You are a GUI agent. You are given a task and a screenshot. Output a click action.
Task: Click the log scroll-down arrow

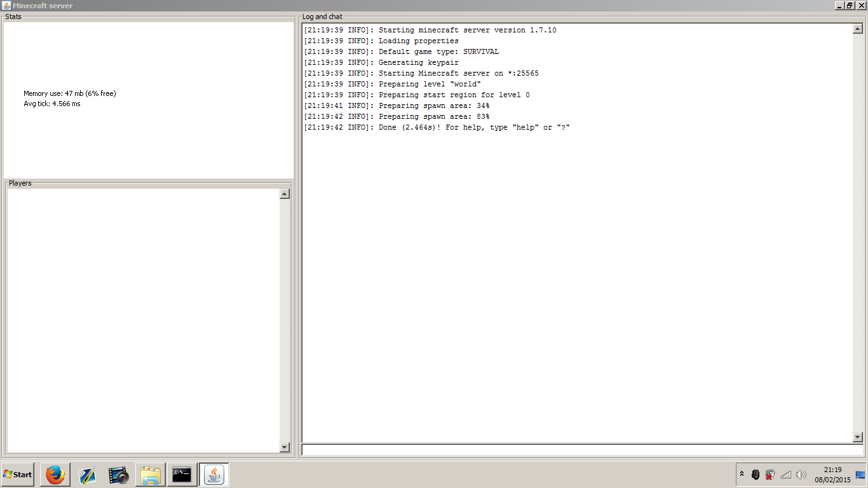click(x=858, y=437)
